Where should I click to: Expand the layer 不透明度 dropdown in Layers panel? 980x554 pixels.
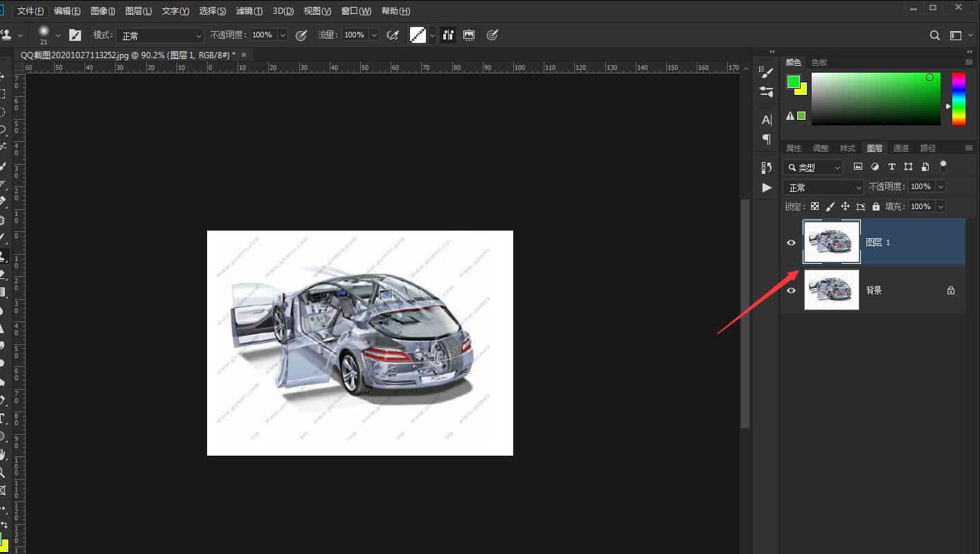click(941, 186)
